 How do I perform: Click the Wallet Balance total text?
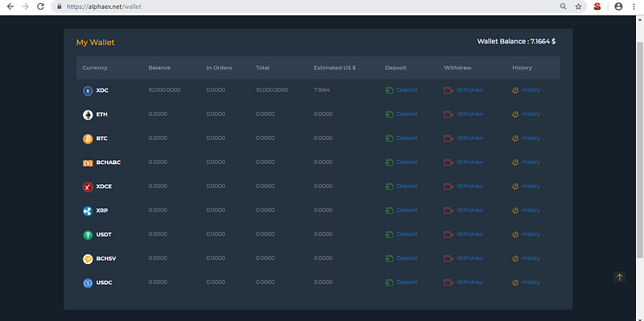[516, 42]
